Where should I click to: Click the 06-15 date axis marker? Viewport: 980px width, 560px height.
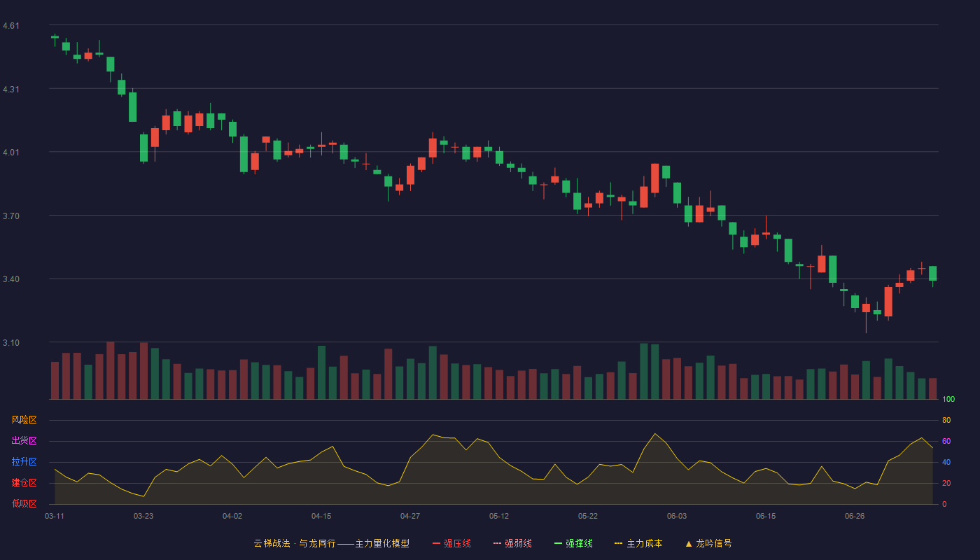click(x=766, y=516)
